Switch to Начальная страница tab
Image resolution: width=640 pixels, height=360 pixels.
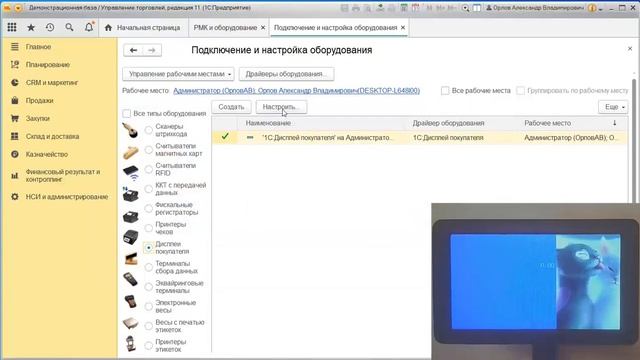click(x=142, y=28)
